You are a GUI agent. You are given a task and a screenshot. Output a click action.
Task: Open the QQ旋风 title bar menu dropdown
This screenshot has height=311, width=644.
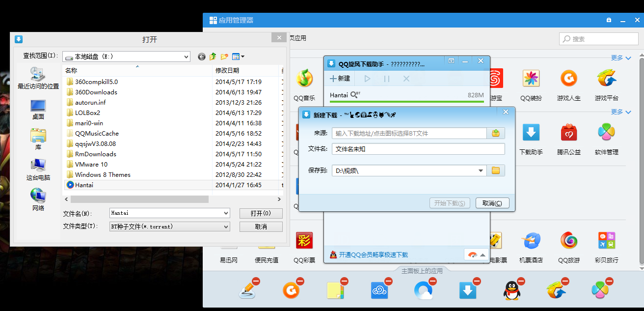451,61
